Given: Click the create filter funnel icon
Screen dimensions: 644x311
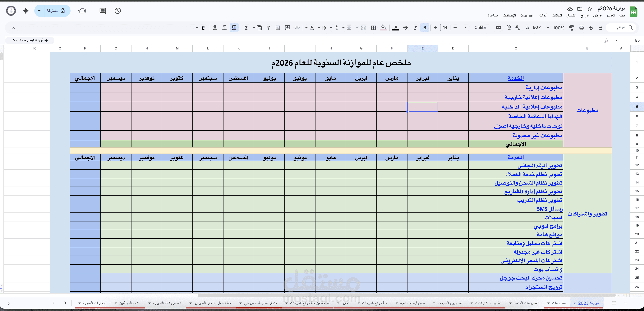Looking at the screenshot, I should click(268, 28).
